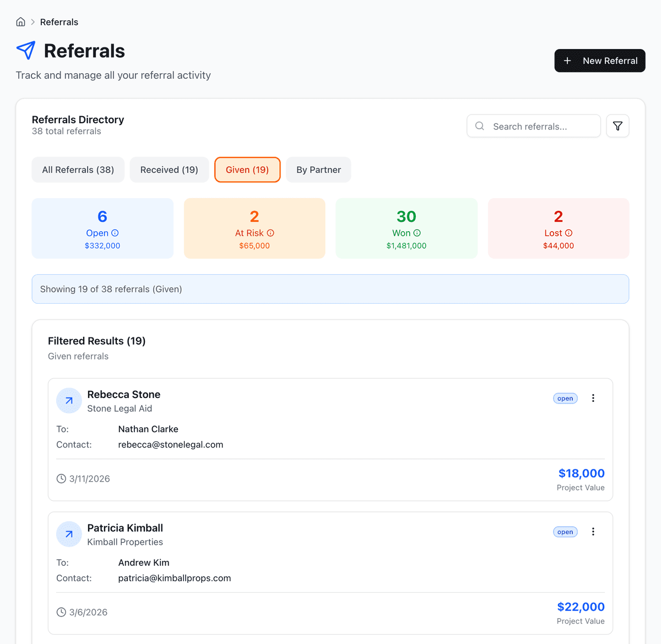Click the All Referrals (38) filter button
661x644 pixels.
point(78,170)
